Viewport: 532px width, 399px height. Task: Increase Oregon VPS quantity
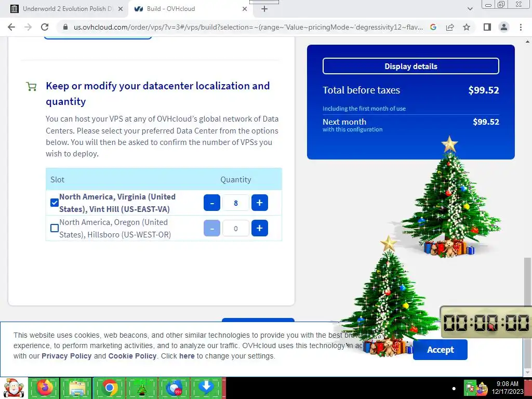coord(260,228)
